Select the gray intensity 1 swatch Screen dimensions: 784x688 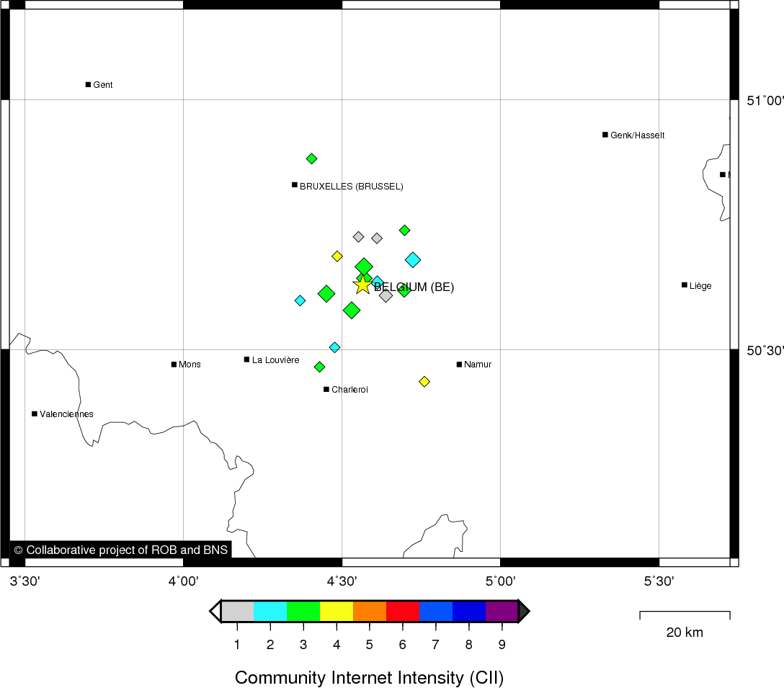pos(237,611)
